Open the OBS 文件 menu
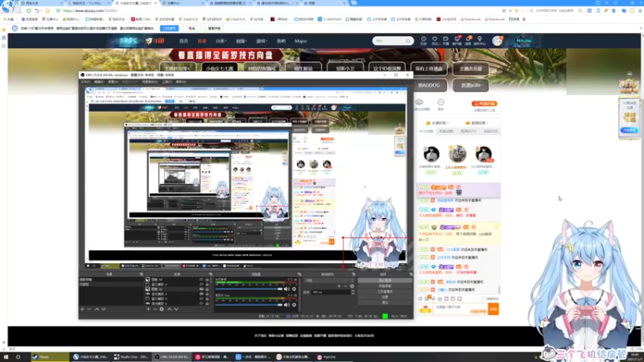 click(85, 82)
